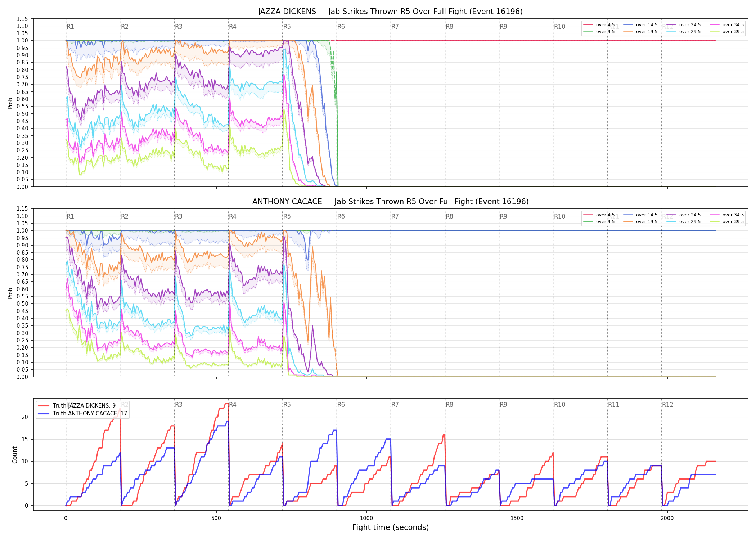Click 1.15 tick on Cacace chart y-axis
Viewport: 756px width, 540px height.
22,209
